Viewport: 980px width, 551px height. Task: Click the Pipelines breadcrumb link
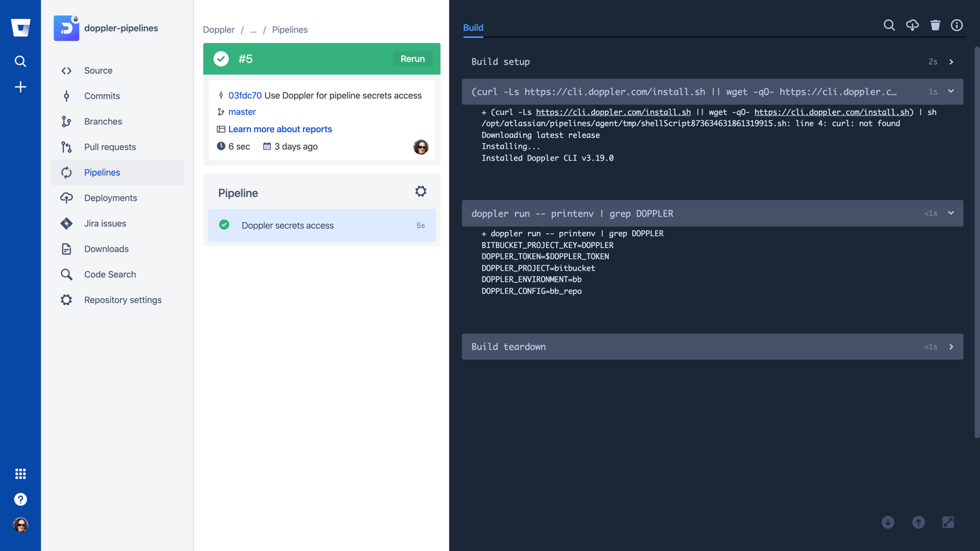coord(290,30)
